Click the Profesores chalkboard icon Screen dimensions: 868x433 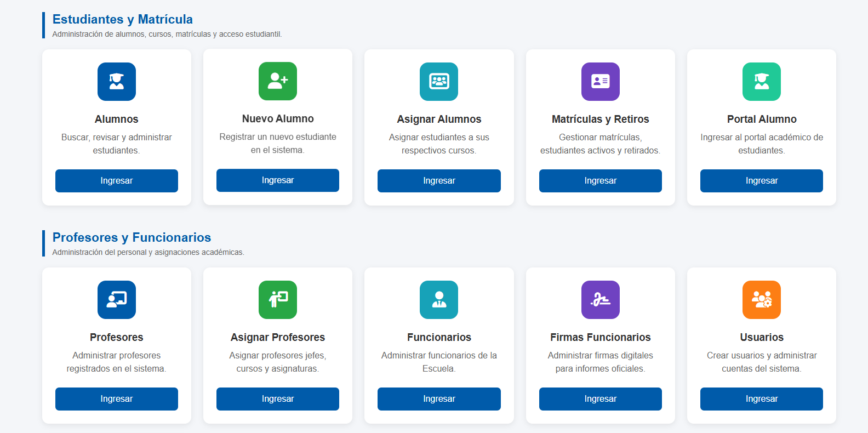pyautogui.click(x=117, y=300)
